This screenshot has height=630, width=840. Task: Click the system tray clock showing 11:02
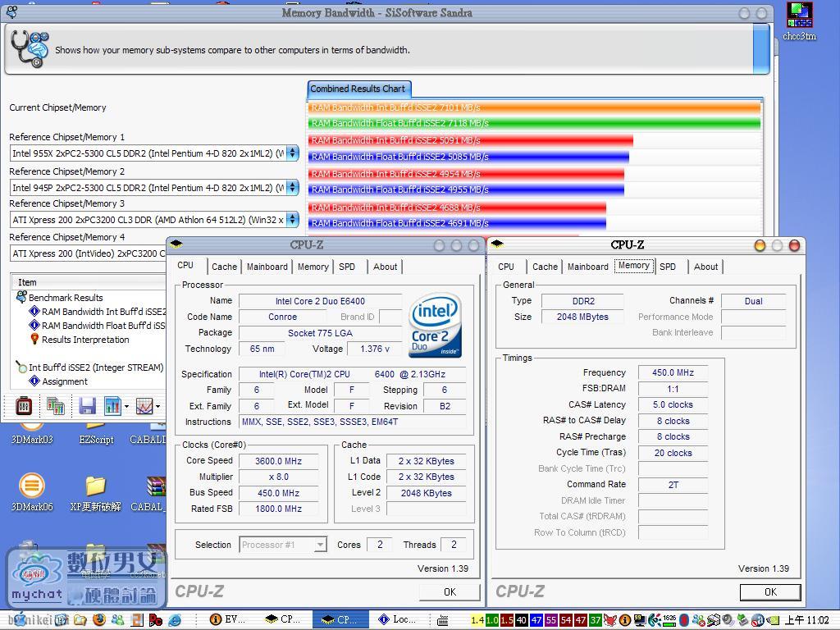coord(807,620)
